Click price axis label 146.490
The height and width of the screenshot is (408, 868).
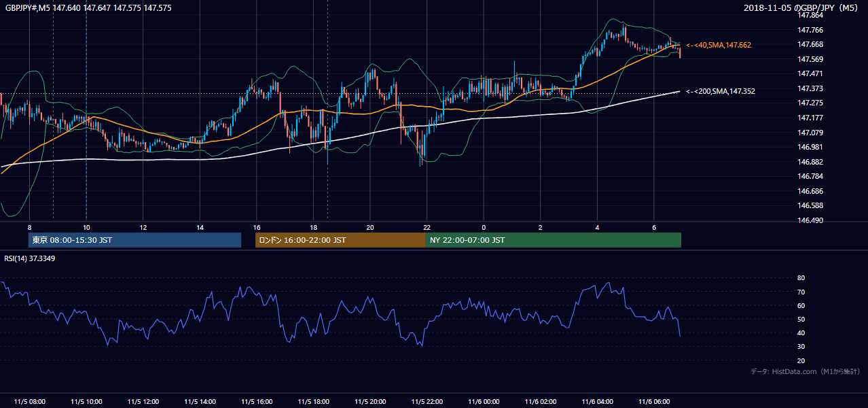(810, 220)
